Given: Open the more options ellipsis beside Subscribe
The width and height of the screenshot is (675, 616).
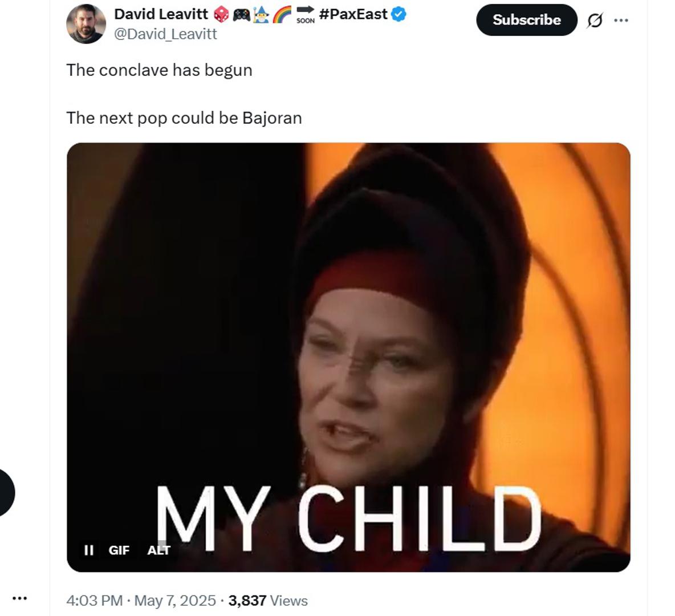Looking at the screenshot, I should coord(621,21).
